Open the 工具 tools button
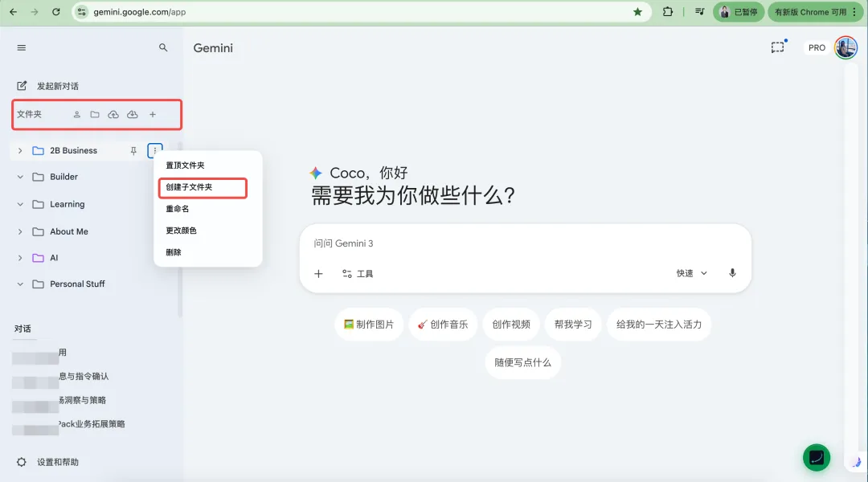868x482 pixels. coord(358,274)
